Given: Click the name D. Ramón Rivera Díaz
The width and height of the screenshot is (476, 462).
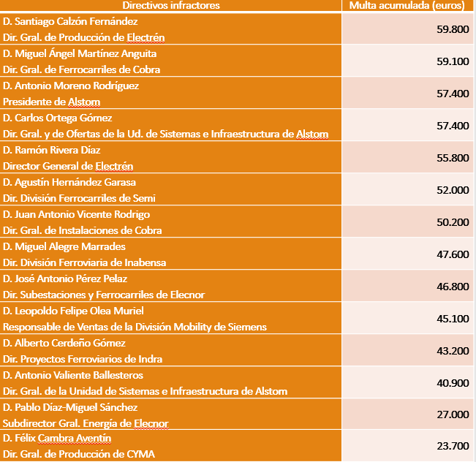Looking at the screenshot, I should [x=52, y=151].
